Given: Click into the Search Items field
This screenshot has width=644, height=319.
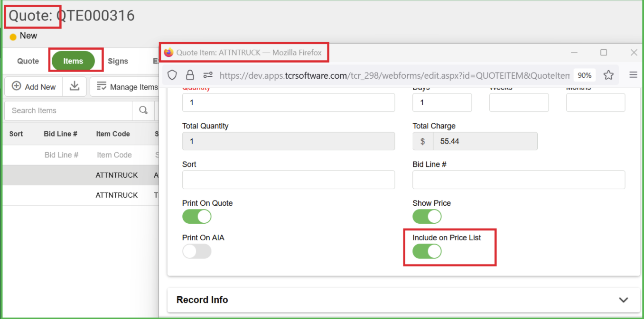Looking at the screenshot, I should (68, 110).
